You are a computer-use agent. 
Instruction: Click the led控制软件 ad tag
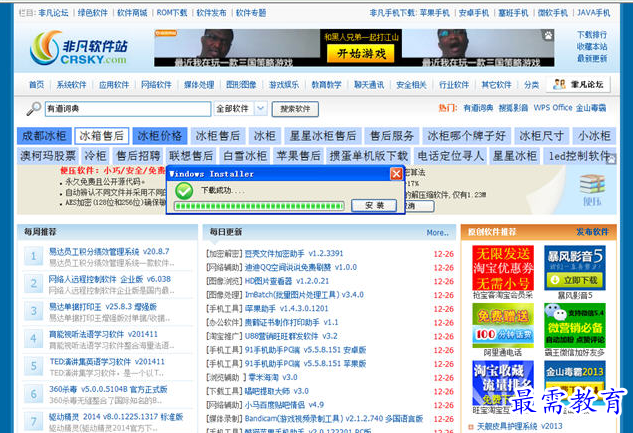point(578,156)
